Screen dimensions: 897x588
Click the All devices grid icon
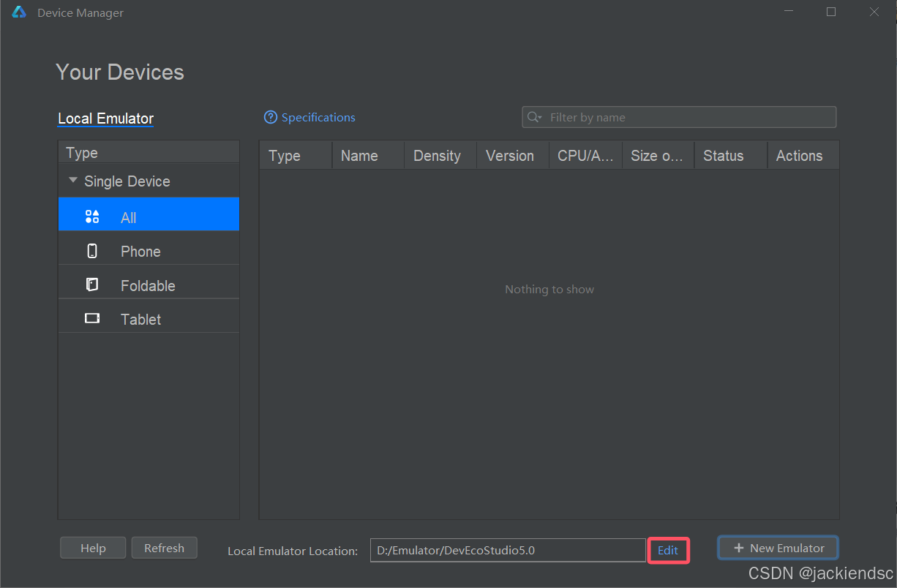(x=92, y=216)
